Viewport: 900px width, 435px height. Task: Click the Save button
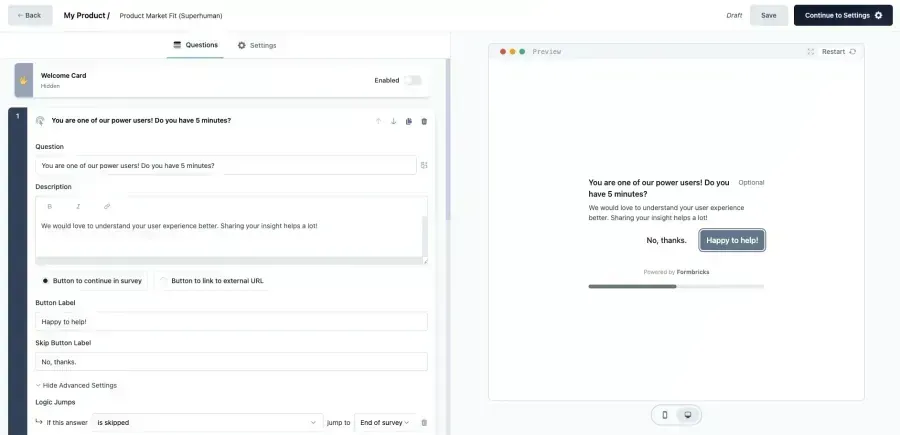point(769,15)
